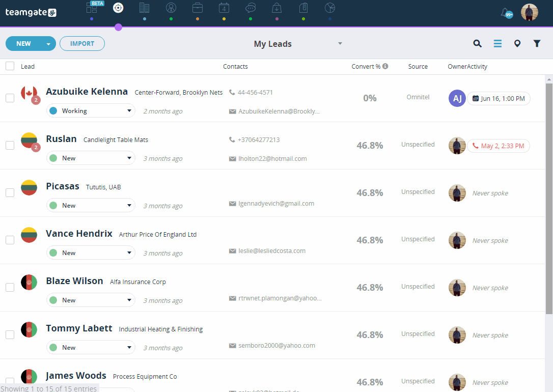Viewport: 553px width, 392px height.
Task: Click the AJ owner avatar
Action: tap(457, 98)
